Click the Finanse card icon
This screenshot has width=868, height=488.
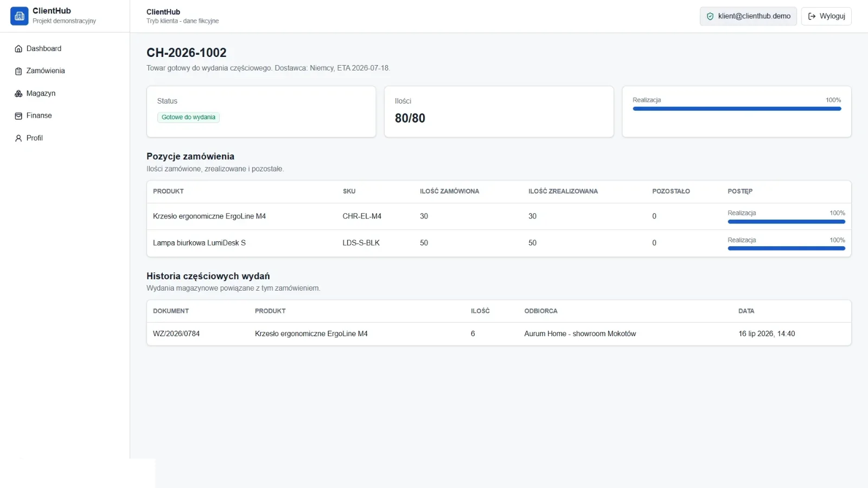18,116
